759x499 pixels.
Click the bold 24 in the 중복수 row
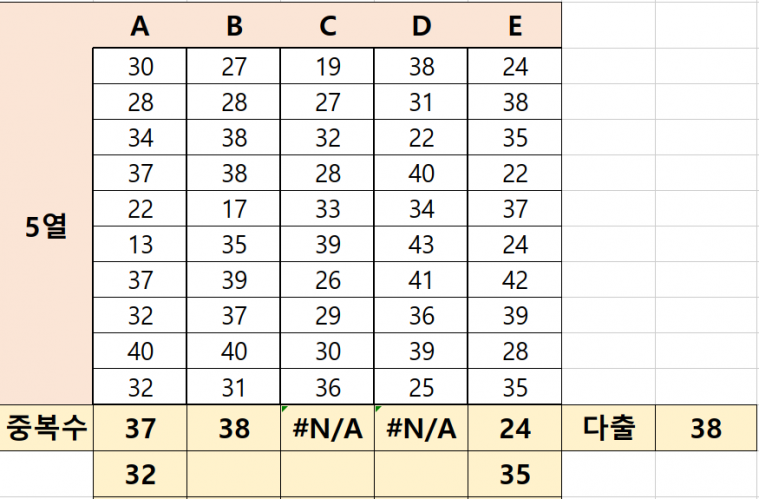pyautogui.click(x=514, y=429)
